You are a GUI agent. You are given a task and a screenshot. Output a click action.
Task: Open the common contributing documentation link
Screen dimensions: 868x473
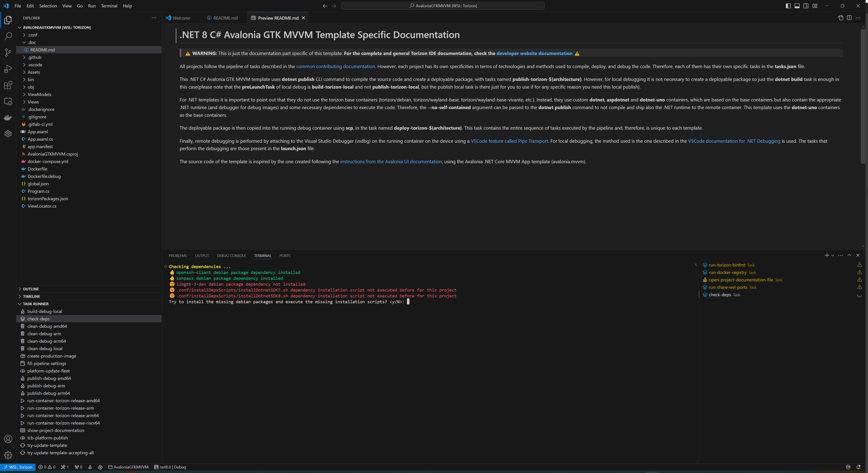coord(335,66)
